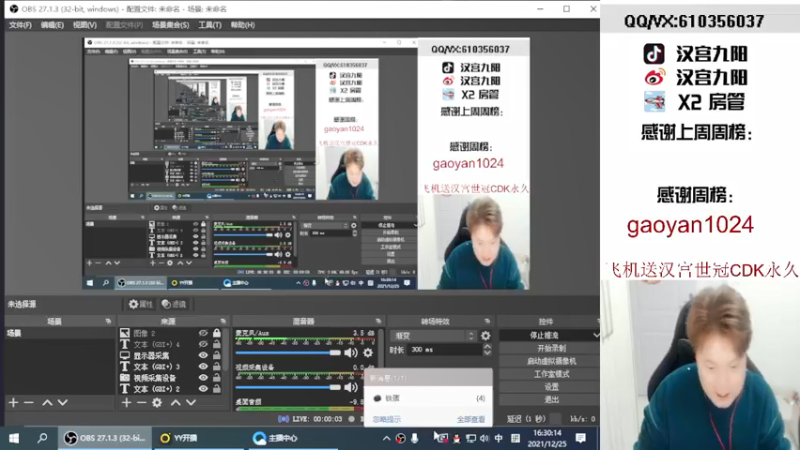The height and width of the screenshot is (450, 800).
Task: Click the 视频采集设备 volume slider
Action: 288,387
